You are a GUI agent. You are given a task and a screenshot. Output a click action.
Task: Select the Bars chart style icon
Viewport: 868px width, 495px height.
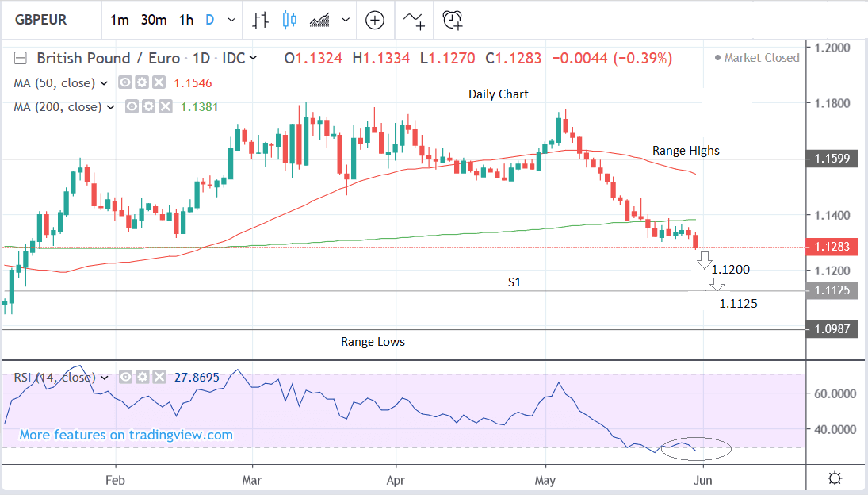click(261, 20)
